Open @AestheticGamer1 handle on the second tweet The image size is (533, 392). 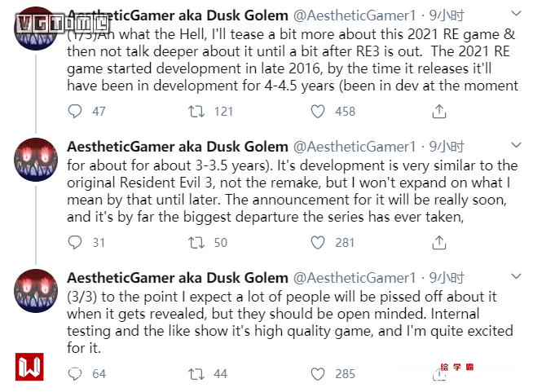355,147
